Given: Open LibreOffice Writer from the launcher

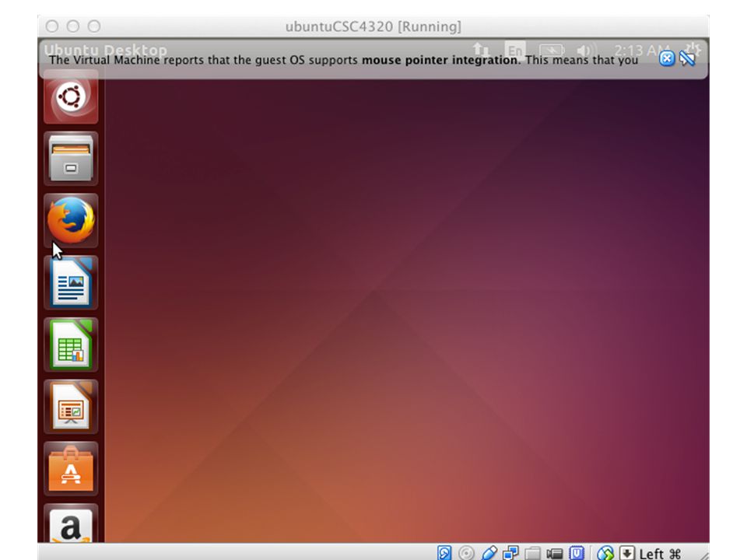Looking at the screenshot, I should point(71,282).
